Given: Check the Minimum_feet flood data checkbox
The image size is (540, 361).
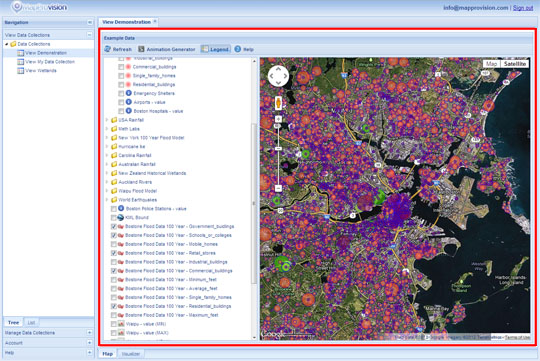Looking at the screenshot, I should click(x=114, y=280).
